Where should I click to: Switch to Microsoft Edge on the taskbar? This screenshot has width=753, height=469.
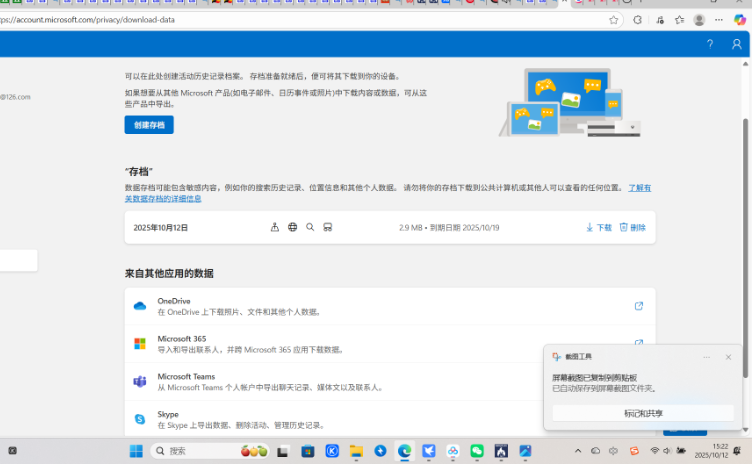(404, 451)
